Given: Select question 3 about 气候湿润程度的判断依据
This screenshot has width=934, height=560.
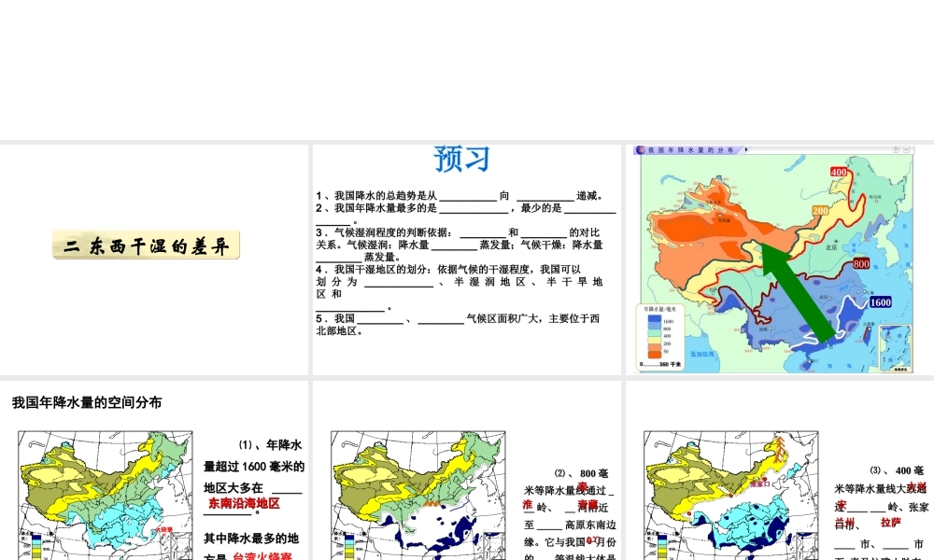Looking at the screenshot, I should [x=460, y=245].
